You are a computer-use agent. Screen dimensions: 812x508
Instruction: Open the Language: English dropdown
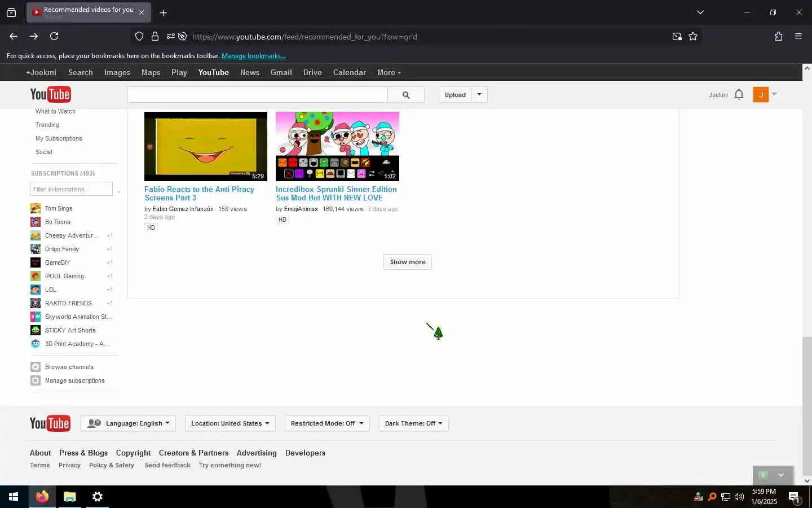coord(129,423)
